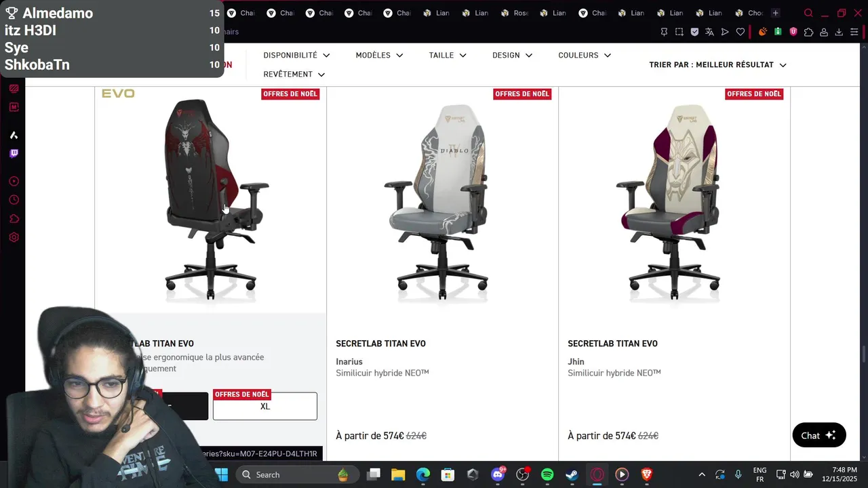Add page to bookmarks heart icon
This screenshot has height=488, width=868.
point(741,32)
